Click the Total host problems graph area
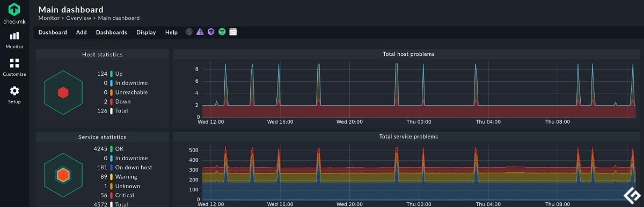Image resolution: width=644 pixels, height=207 pixels. [x=418, y=89]
